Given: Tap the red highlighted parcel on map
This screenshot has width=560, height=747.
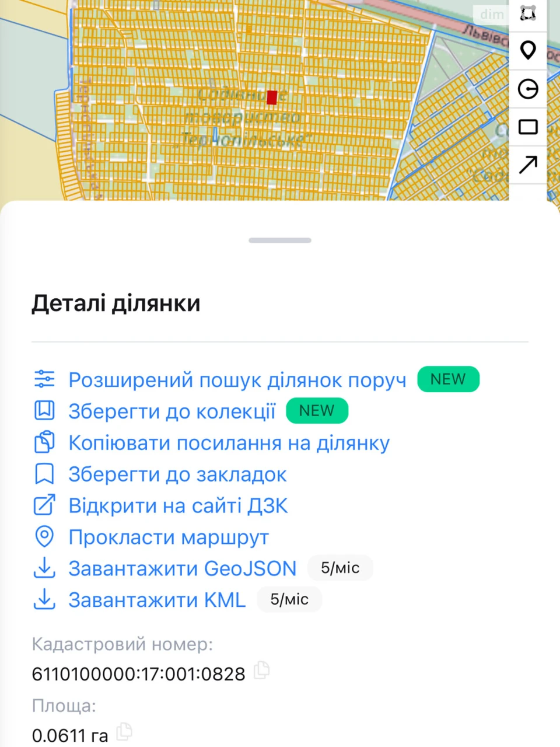Looking at the screenshot, I should 272,97.
